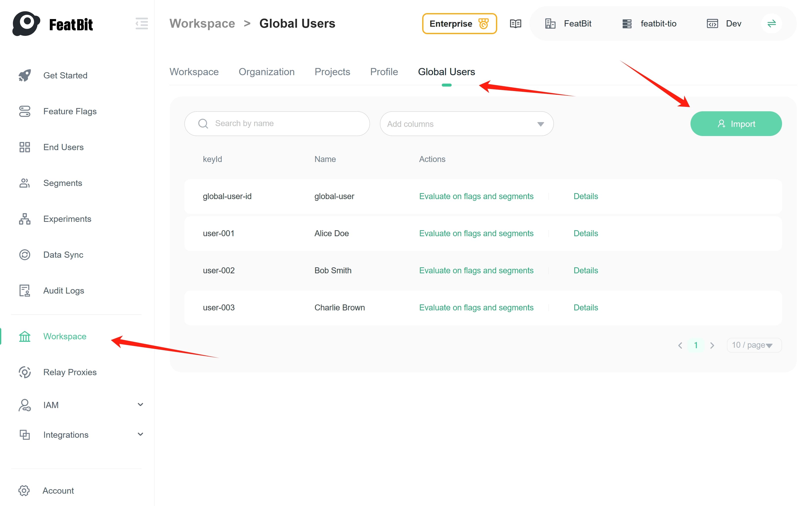
Task: Open Data Sync from sidebar
Action: tap(63, 255)
